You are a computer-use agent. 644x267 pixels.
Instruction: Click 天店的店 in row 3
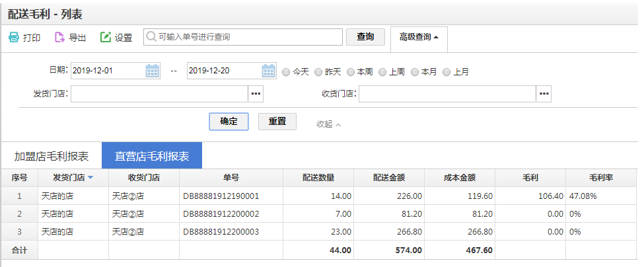click(57, 232)
